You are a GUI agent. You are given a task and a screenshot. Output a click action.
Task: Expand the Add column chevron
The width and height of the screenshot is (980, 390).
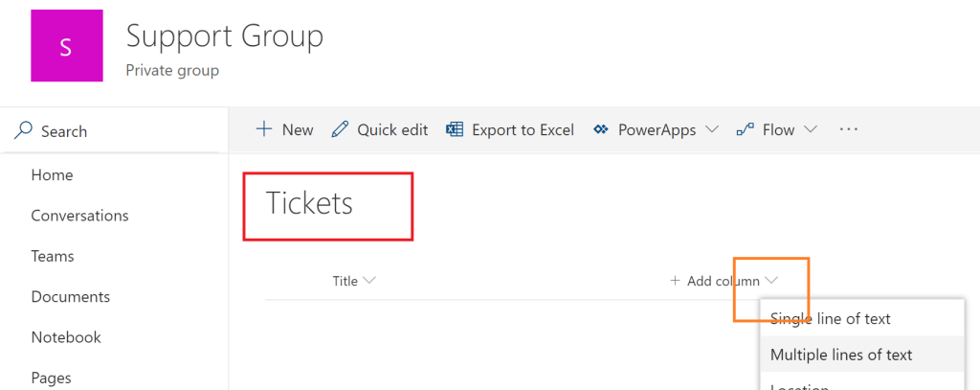click(x=771, y=281)
